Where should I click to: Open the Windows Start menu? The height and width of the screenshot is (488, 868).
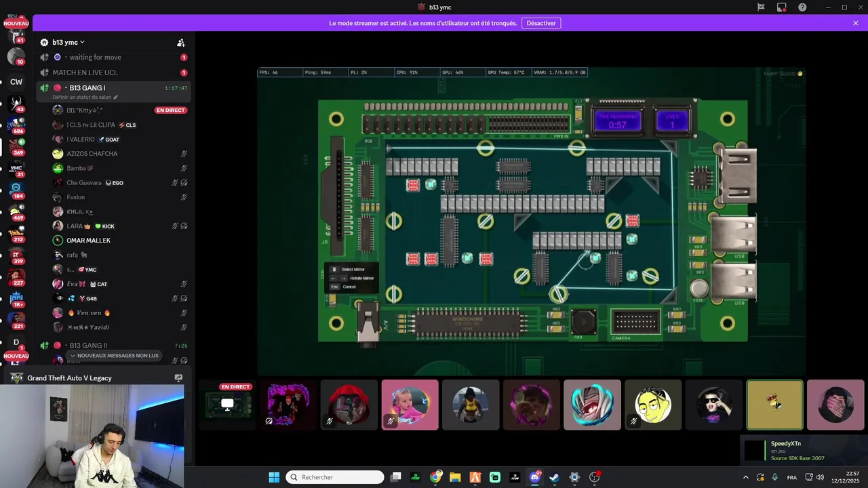click(x=274, y=477)
